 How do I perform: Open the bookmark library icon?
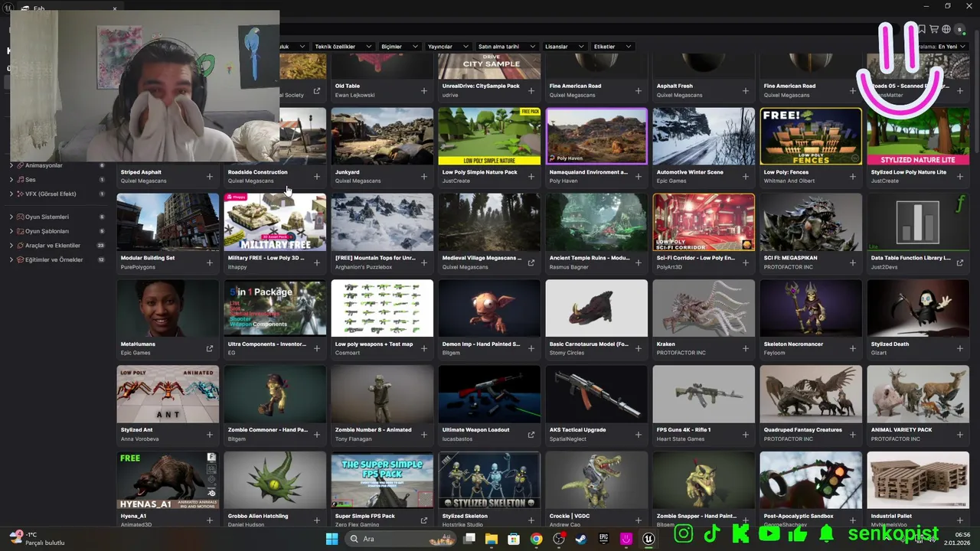(922, 29)
